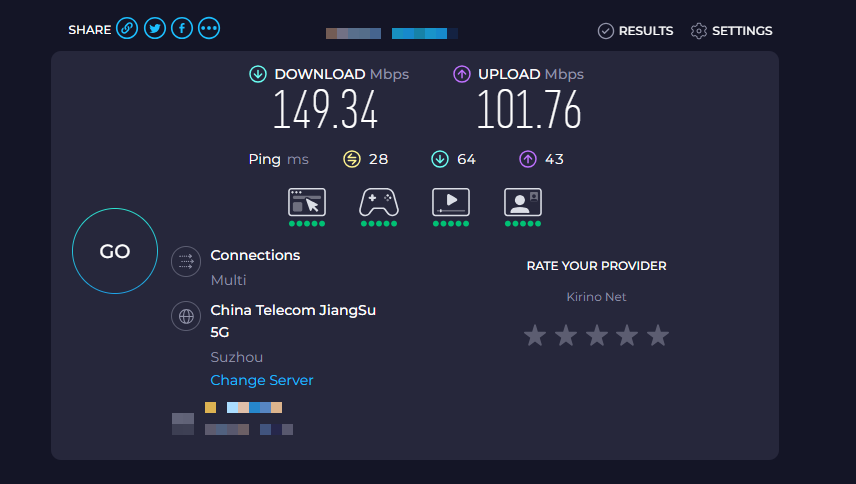Click the video chat performance icon
The width and height of the screenshot is (856, 484).
[523, 202]
